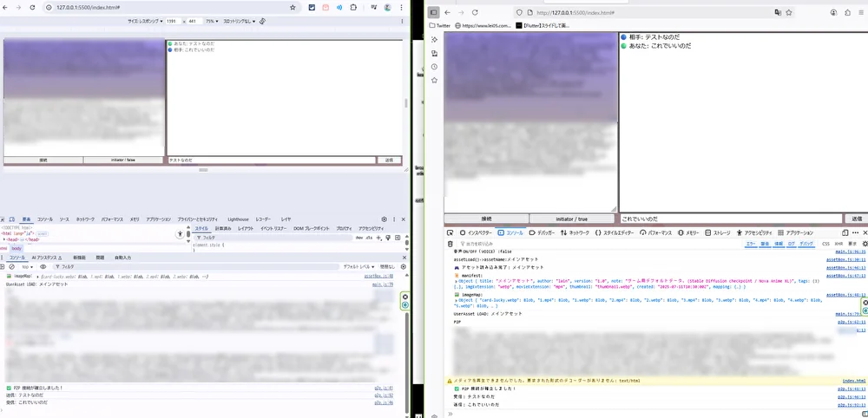Image resolution: width=868 pixels, height=418 pixels.
Task: Open the 75% zoom dropdown in device toolbar
Action: point(211,20)
